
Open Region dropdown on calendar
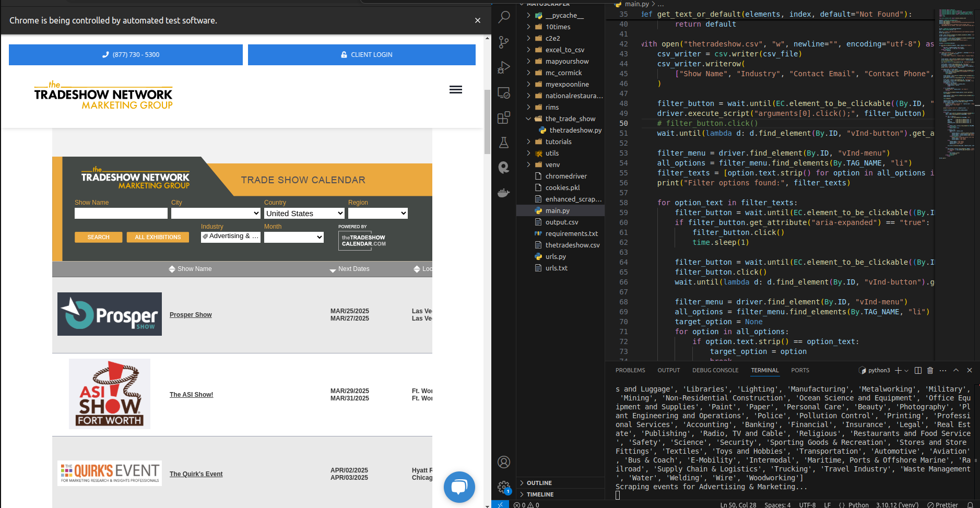coord(378,213)
